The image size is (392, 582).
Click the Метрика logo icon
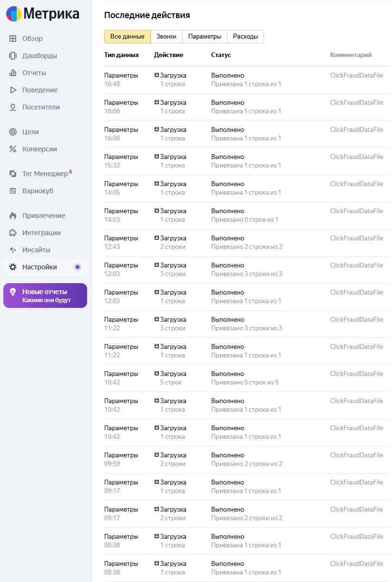(x=14, y=14)
